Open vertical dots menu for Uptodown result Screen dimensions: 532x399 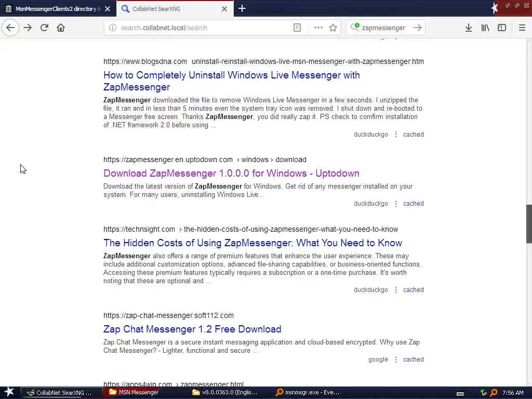tap(395, 204)
